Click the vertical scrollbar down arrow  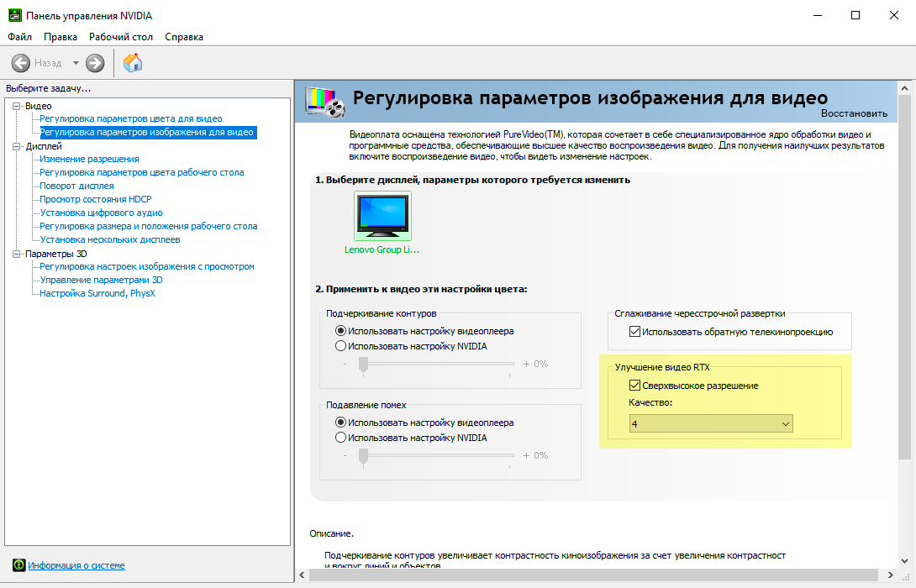904,560
